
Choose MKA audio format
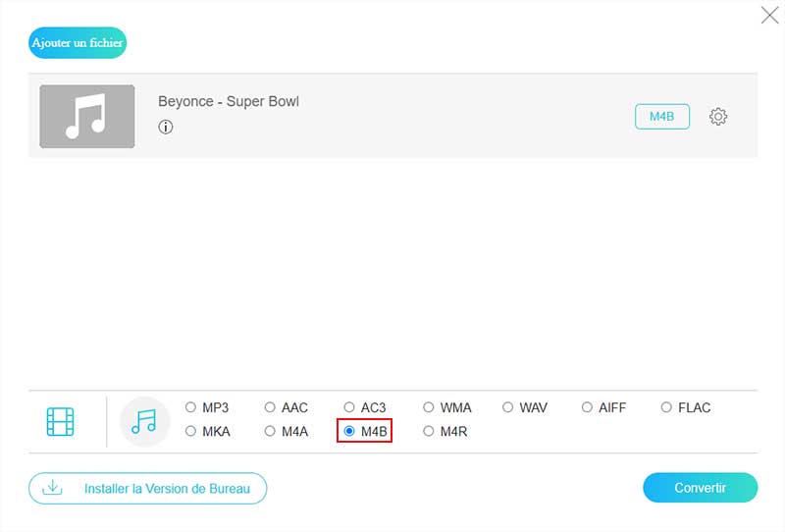pyautogui.click(x=191, y=431)
